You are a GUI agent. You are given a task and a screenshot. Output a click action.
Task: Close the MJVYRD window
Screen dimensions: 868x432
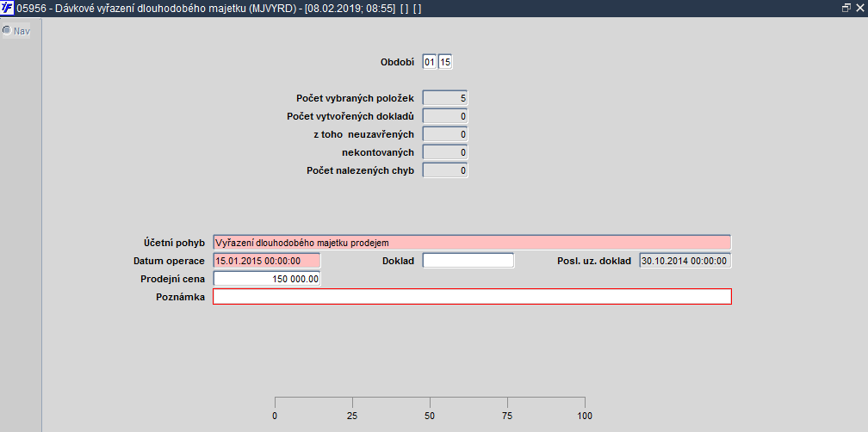[859, 8]
